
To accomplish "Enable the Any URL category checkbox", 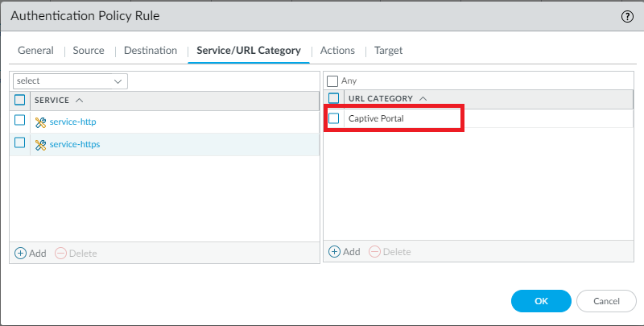I will pyautogui.click(x=332, y=81).
